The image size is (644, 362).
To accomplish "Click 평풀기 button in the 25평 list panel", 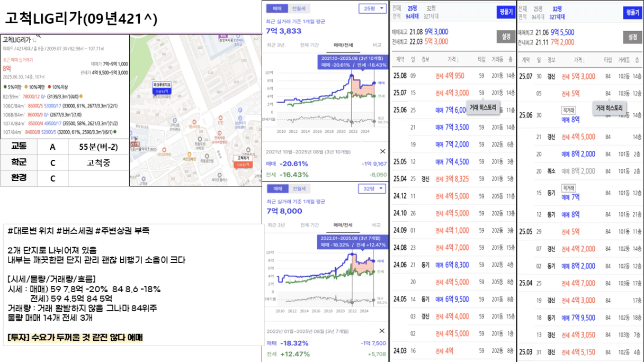I will 506,12.
